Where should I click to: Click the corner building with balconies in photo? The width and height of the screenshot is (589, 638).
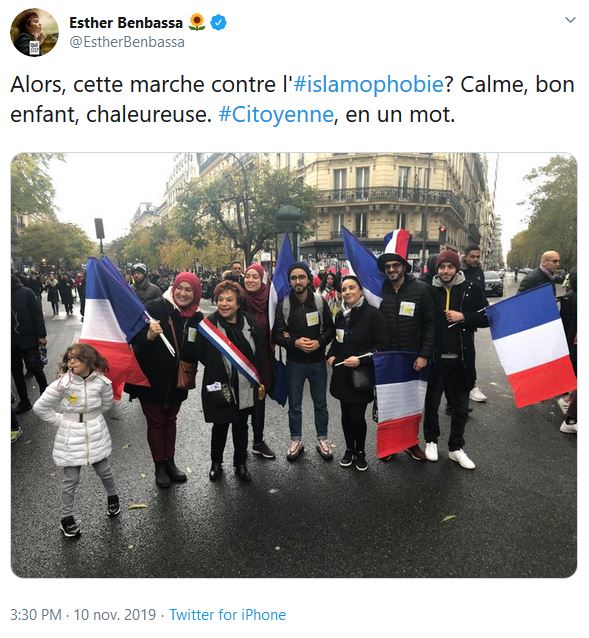[x=390, y=203]
